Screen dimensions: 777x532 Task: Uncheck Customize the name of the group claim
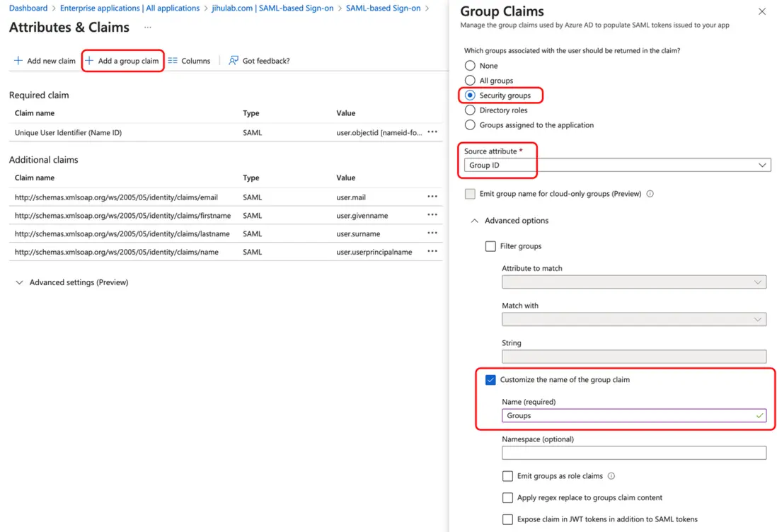coord(490,380)
